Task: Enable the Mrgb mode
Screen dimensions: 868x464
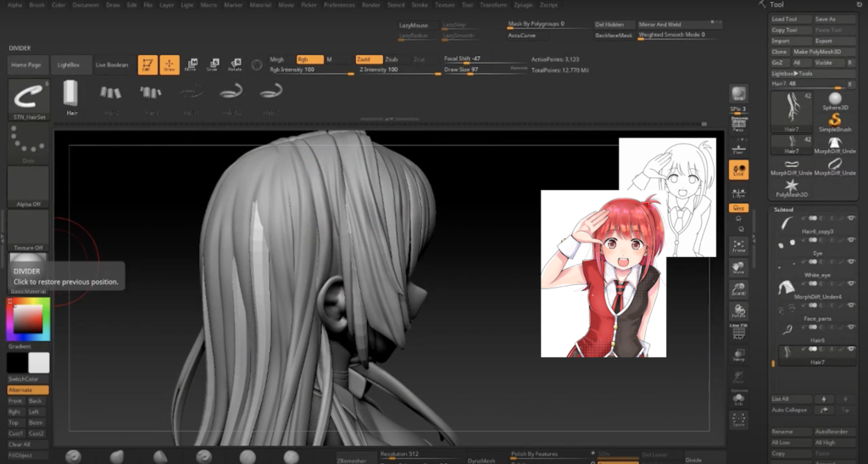Action: tap(281, 59)
